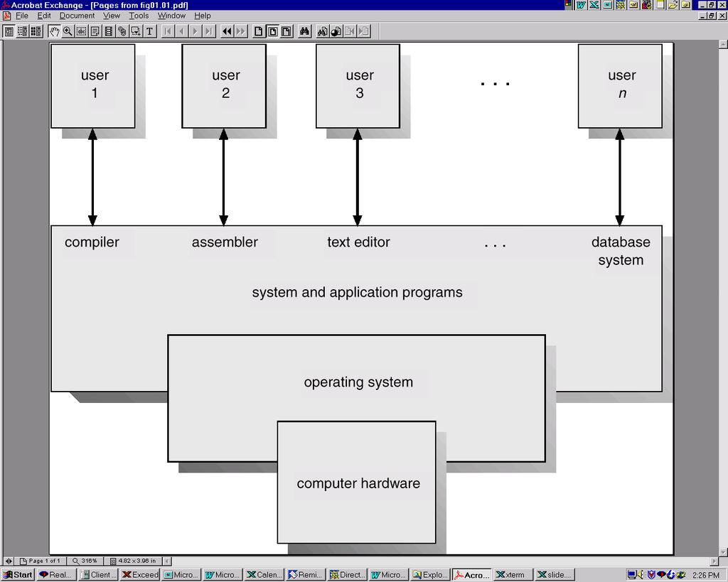Switch to Explo... taskbar button

[x=430, y=575]
